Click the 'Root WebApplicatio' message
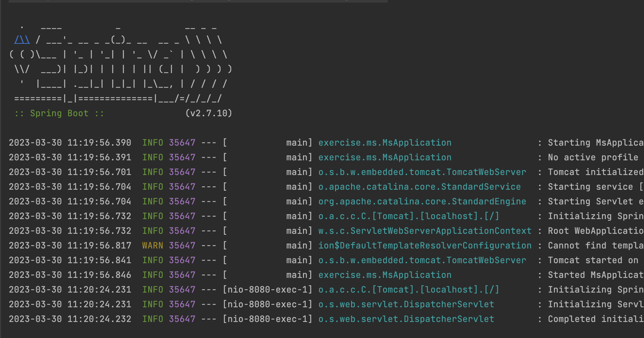This screenshot has width=644, height=338. pos(596,231)
